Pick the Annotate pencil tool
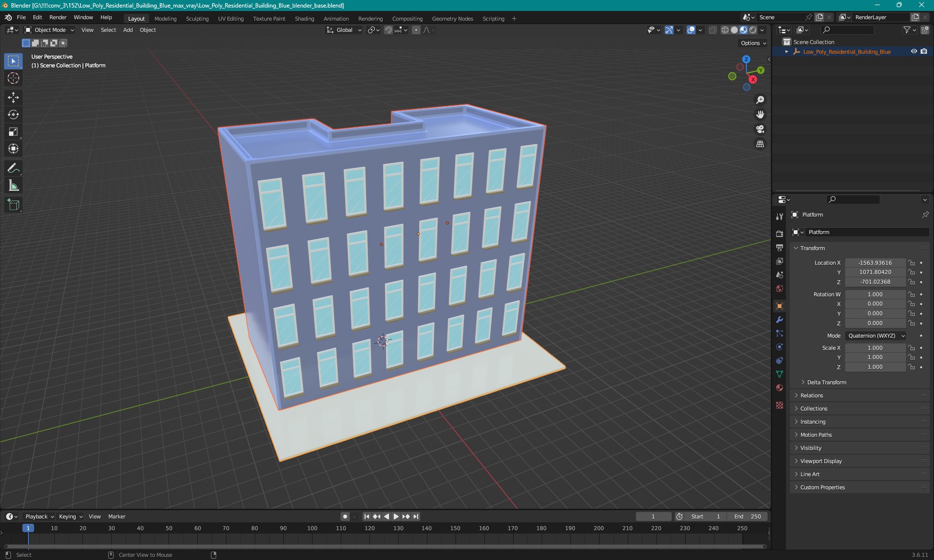This screenshot has width=934, height=560. [13, 169]
